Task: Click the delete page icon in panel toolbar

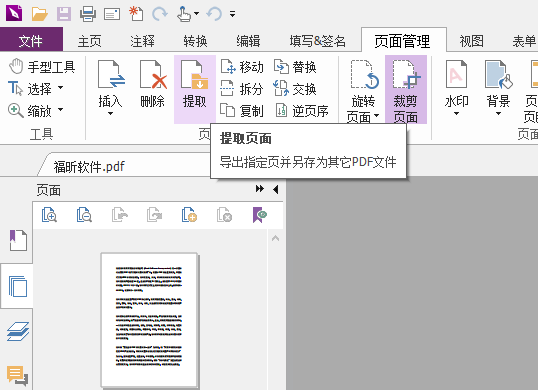Action: click(x=224, y=215)
